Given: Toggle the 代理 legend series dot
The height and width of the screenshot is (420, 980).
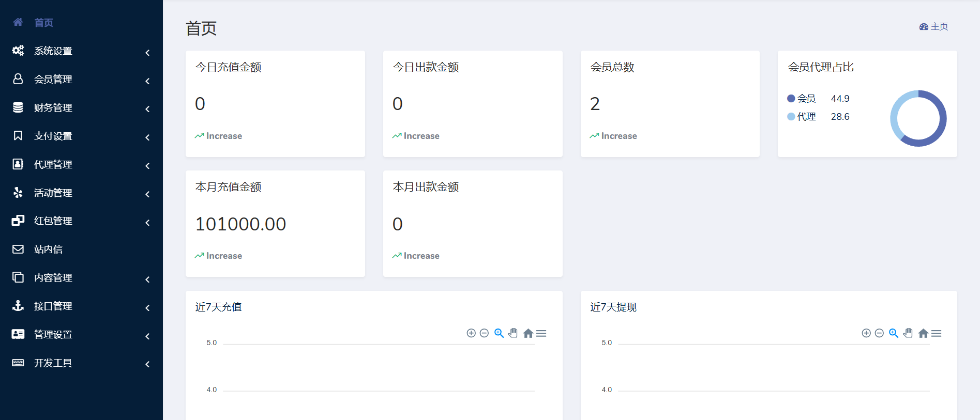Looking at the screenshot, I should (791, 116).
